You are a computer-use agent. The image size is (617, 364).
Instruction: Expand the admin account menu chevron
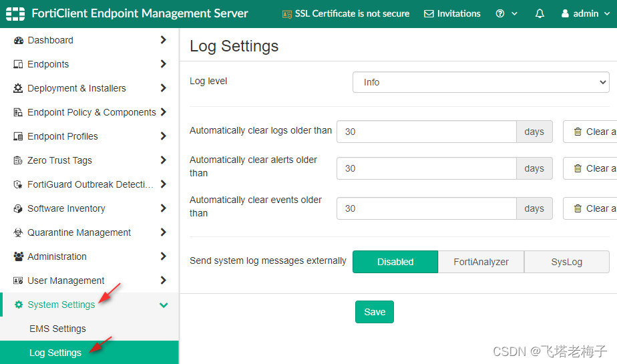click(607, 14)
